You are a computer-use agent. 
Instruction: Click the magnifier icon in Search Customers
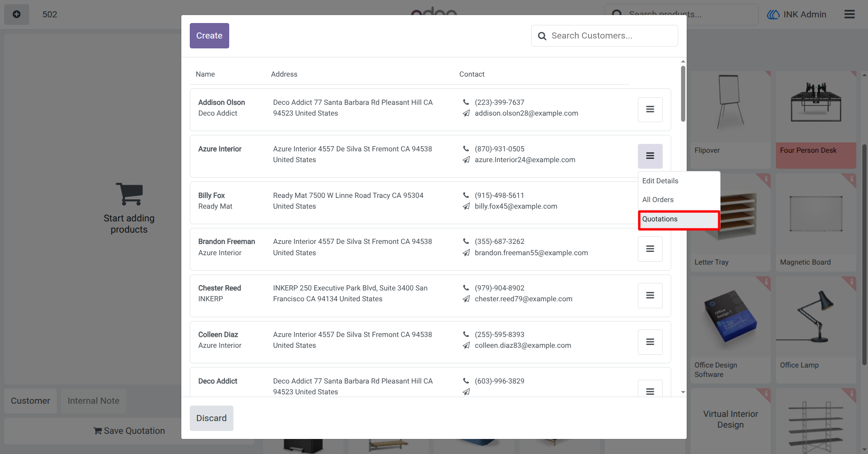542,36
